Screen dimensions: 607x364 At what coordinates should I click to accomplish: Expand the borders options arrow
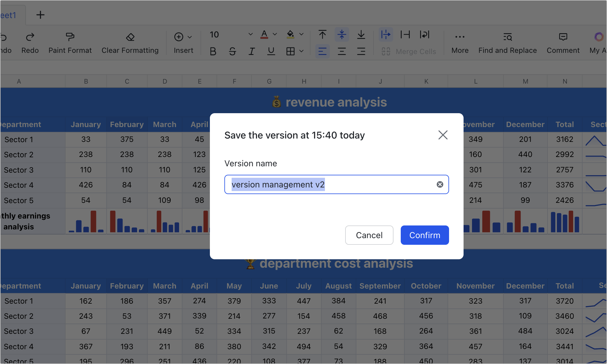(301, 51)
